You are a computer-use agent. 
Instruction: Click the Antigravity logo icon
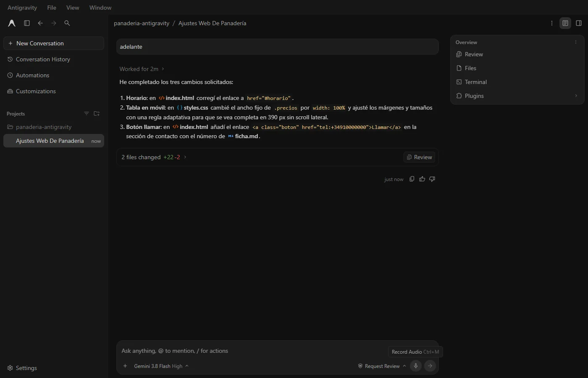tap(12, 23)
